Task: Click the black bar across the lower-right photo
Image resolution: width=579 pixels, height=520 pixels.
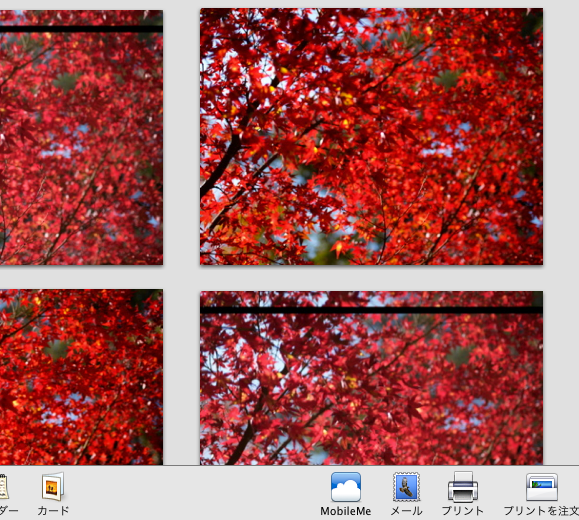Action: tap(371, 310)
